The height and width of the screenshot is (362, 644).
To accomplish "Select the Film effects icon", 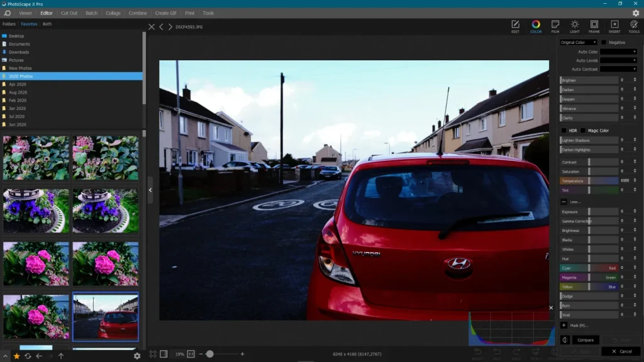I will coord(555,26).
